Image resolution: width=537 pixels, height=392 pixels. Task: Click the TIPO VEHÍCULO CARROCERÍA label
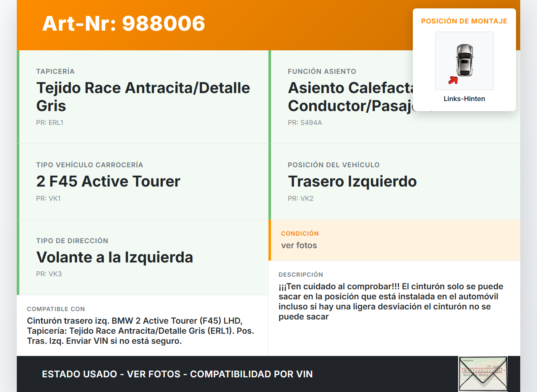(90, 165)
